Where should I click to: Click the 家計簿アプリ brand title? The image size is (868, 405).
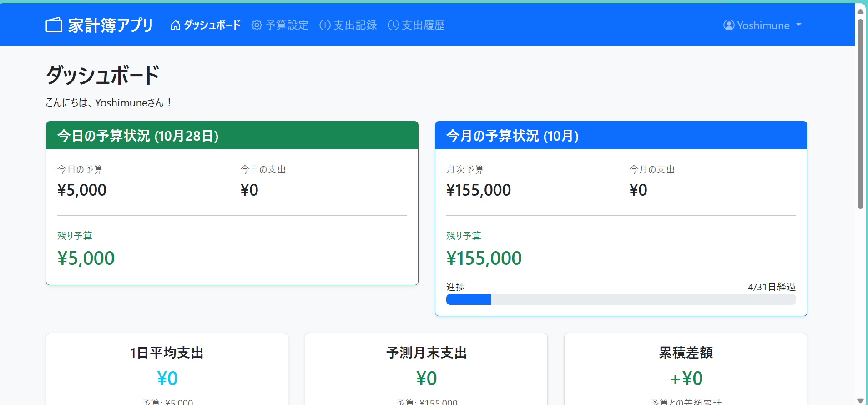(111, 25)
